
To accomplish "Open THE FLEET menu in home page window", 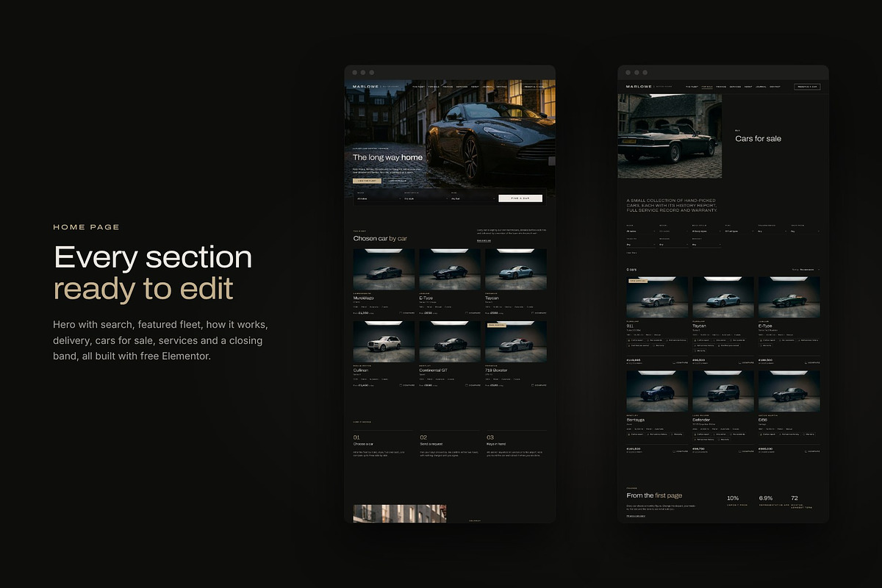I will tap(418, 87).
